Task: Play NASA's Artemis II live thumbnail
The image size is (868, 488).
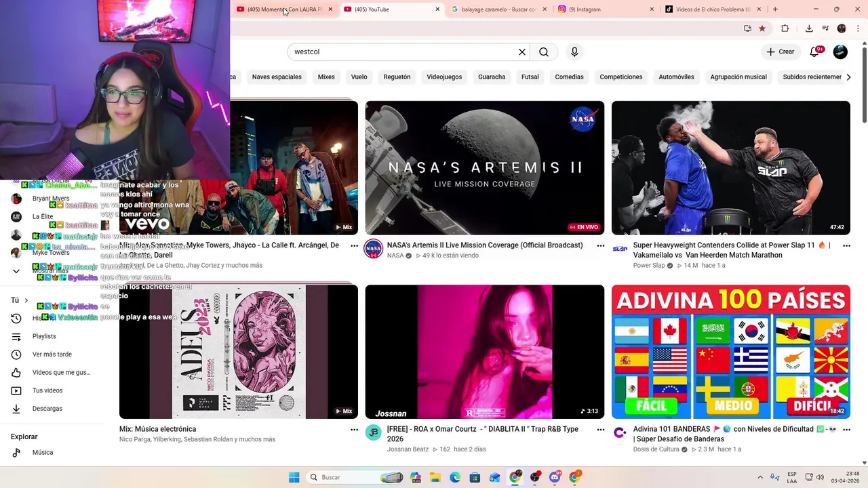Action: pos(485,168)
